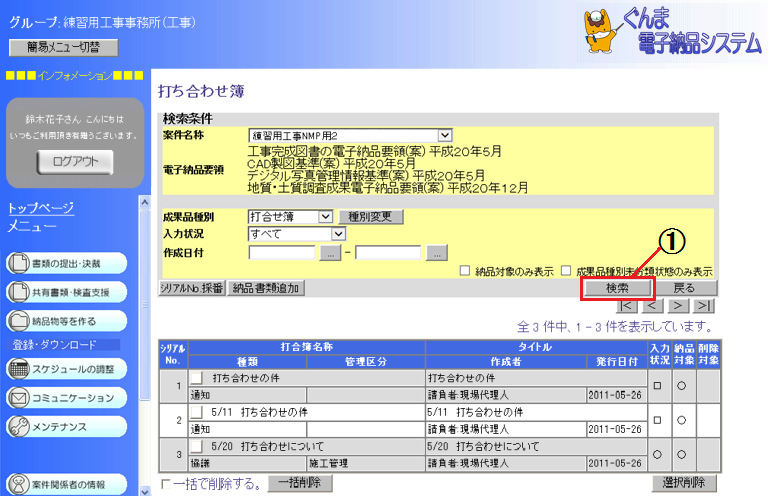Click the document icon beside 書類の提出・決裁
This screenshot has width=768, height=496.
[x=19, y=263]
